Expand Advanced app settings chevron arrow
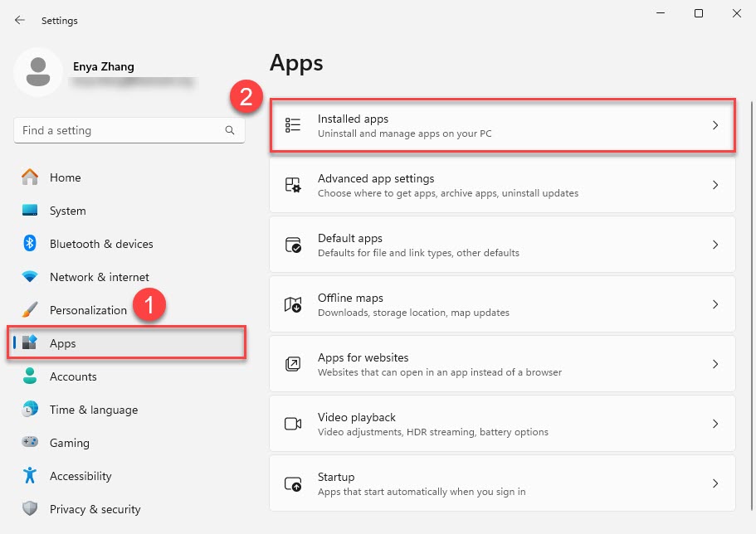Screen dimensions: 756x534 715,185
